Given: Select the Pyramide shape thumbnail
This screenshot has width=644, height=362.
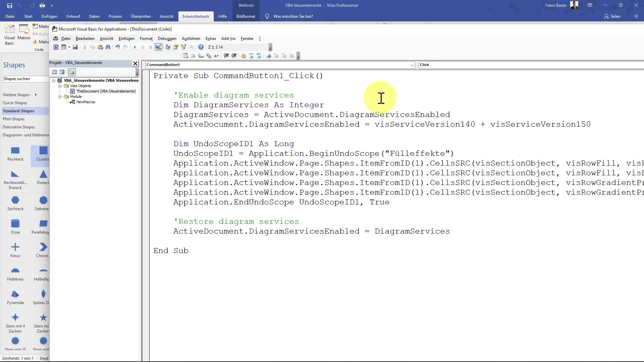Looking at the screenshot, I should click(15, 298).
